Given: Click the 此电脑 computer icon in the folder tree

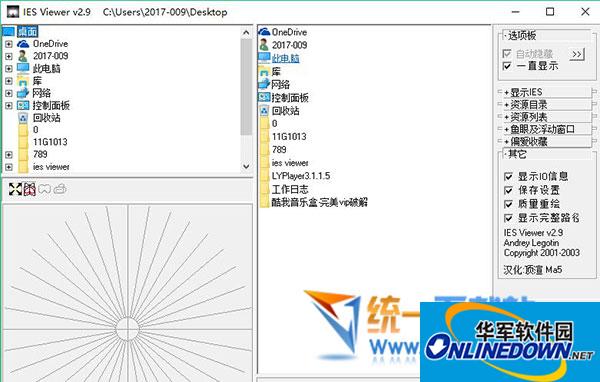Looking at the screenshot, I should tap(23, 68).
